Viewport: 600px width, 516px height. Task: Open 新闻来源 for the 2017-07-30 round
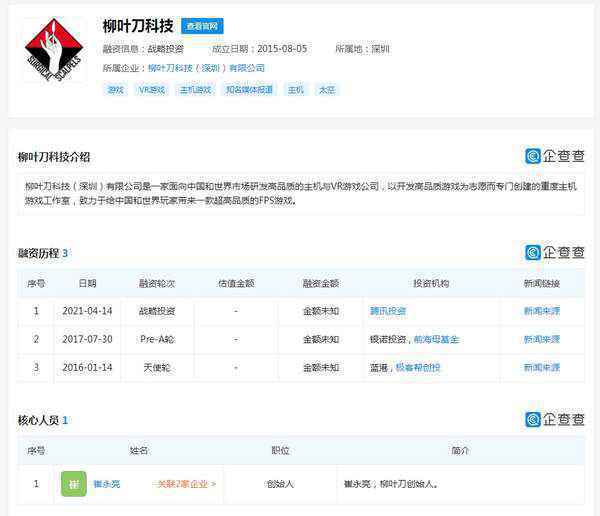tap(541, 340)
